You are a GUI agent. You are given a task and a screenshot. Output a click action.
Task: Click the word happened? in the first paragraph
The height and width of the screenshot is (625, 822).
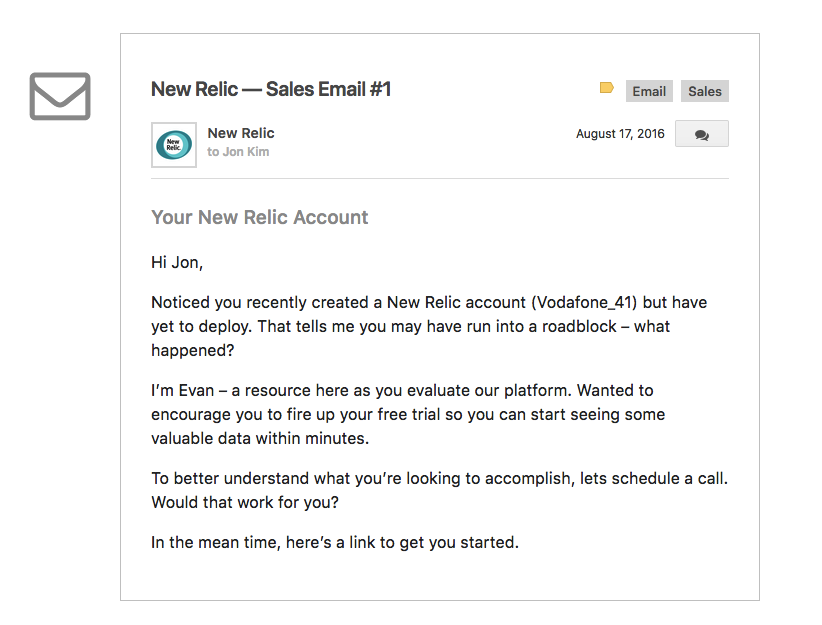point(192,350)
